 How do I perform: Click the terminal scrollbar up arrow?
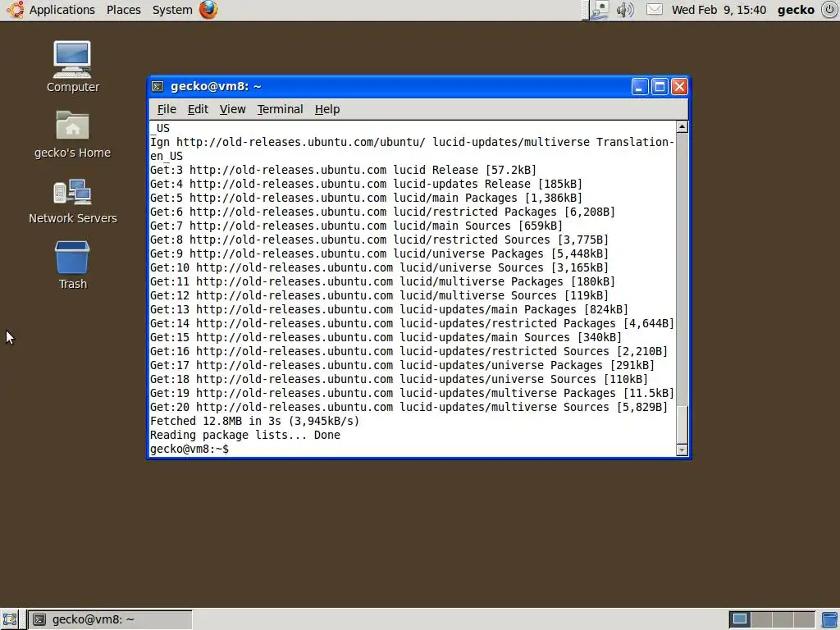[682, 127]
